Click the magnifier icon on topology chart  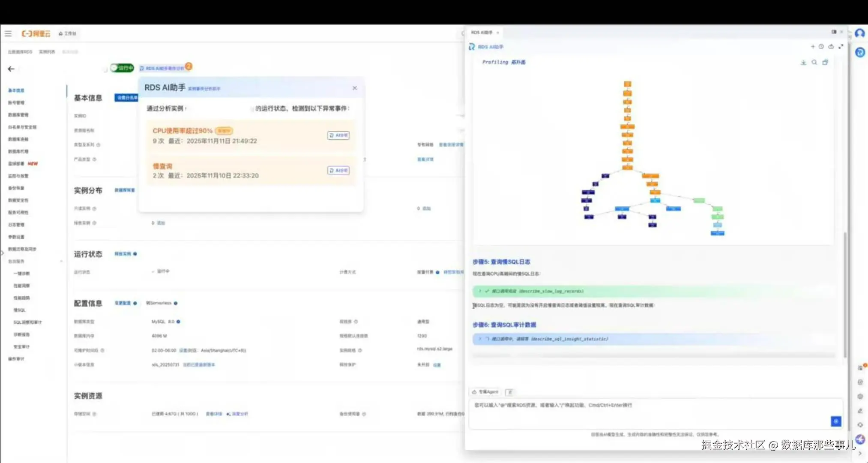point(814,63)
